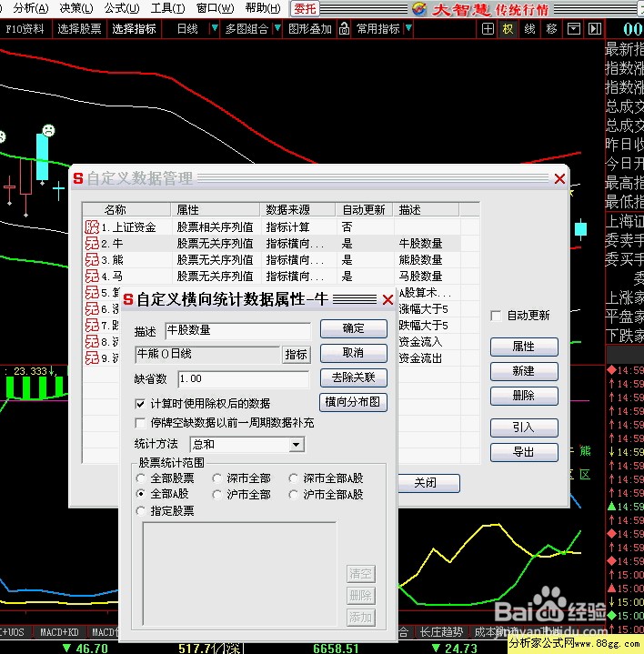The width and height of the screenshot is (644, 654).
Task: Open the 统计方法 总和 dropdown
Action: point(297,445)
